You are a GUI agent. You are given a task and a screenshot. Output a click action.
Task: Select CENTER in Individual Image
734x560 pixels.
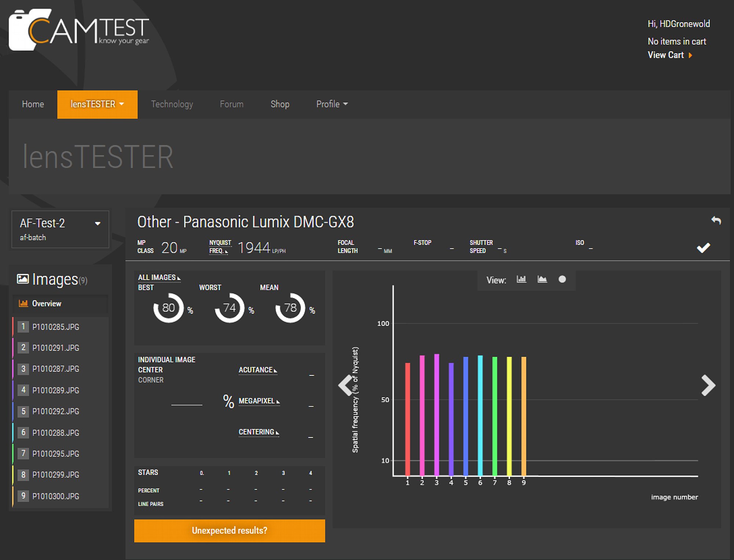point(150,370)
